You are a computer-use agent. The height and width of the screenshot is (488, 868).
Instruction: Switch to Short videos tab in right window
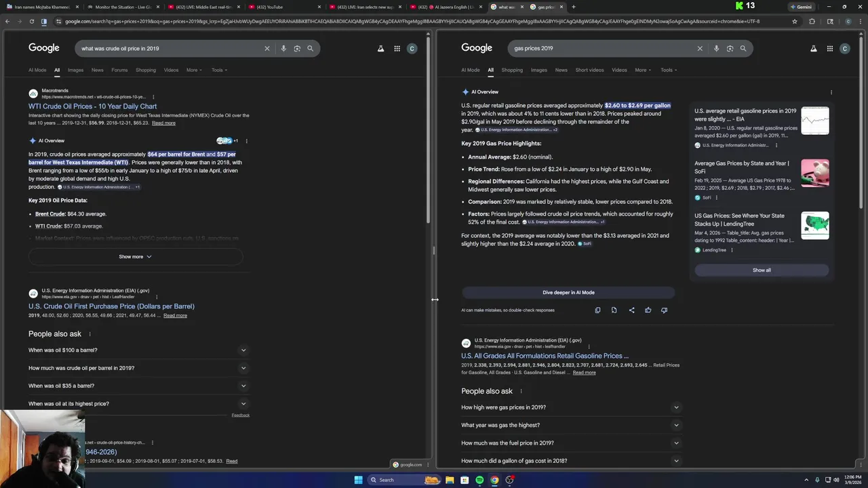point(589,70)
